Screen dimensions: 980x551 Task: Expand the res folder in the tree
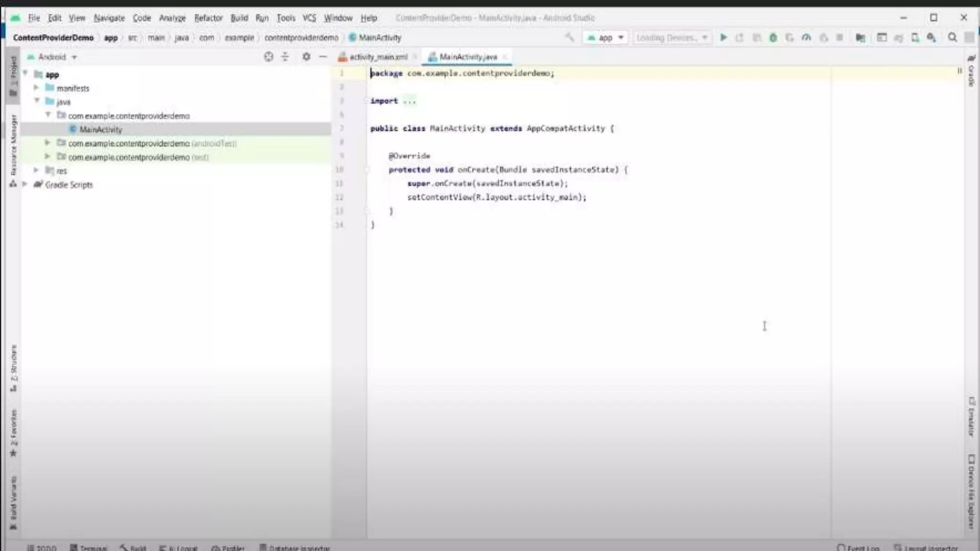[x=36, y=170]
